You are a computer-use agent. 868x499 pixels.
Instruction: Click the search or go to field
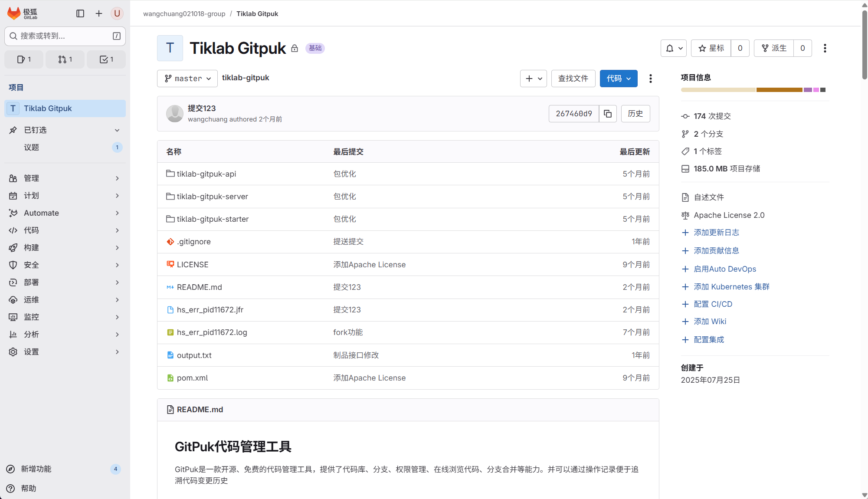click(x=65, y=36)
